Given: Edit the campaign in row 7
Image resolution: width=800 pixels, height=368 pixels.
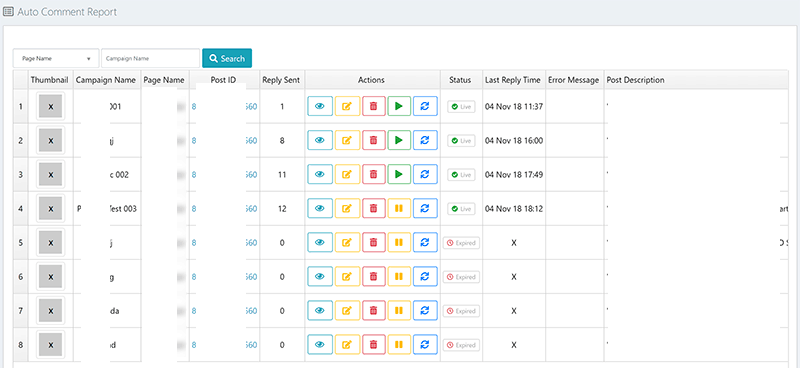Looking at the screenshot, I should 347,310.
